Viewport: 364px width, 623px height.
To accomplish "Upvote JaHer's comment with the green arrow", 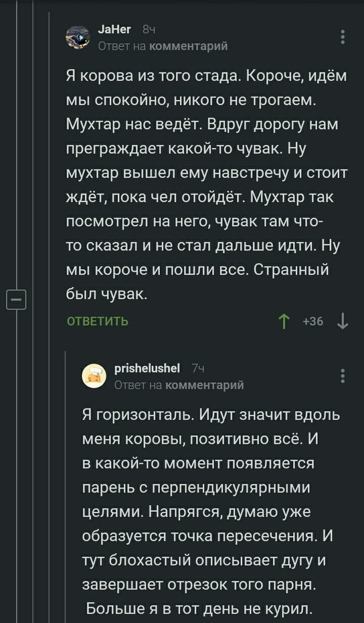I will tap(284, 322).
